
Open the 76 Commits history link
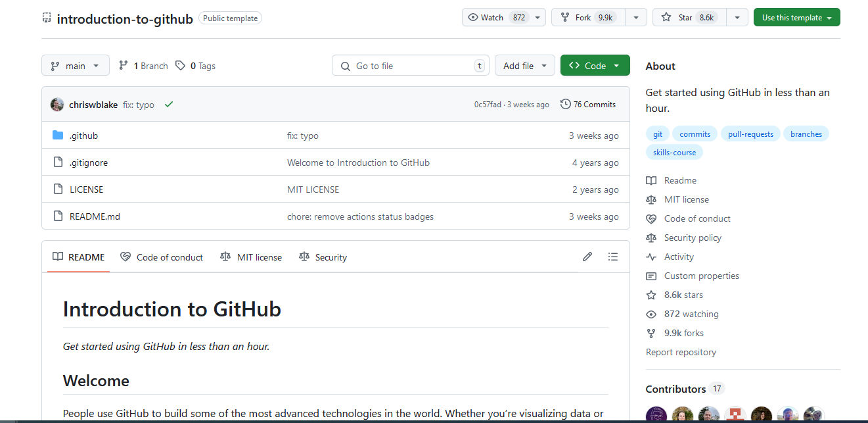[x=588, y=104]
